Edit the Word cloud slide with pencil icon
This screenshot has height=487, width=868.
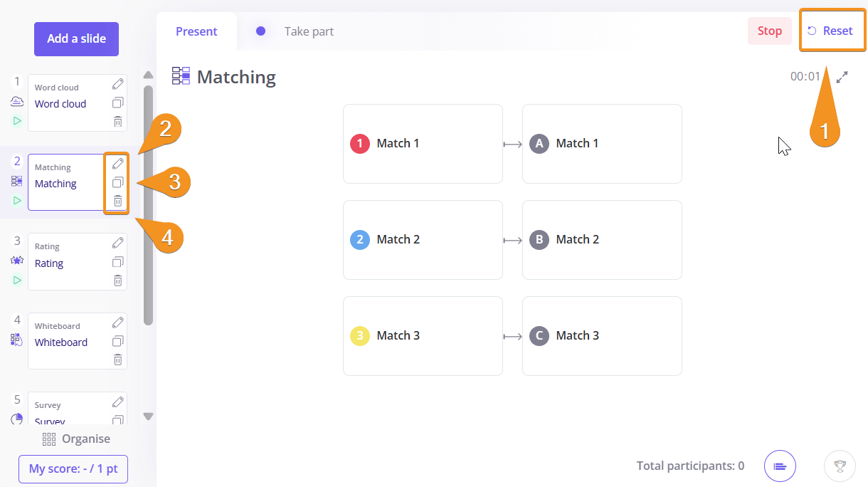[x=118, y=84]
